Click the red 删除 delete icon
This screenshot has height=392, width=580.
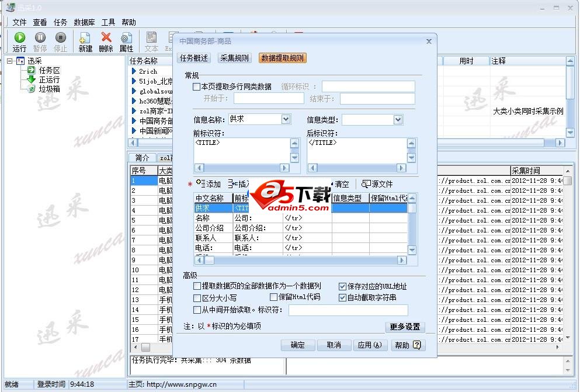106,37
